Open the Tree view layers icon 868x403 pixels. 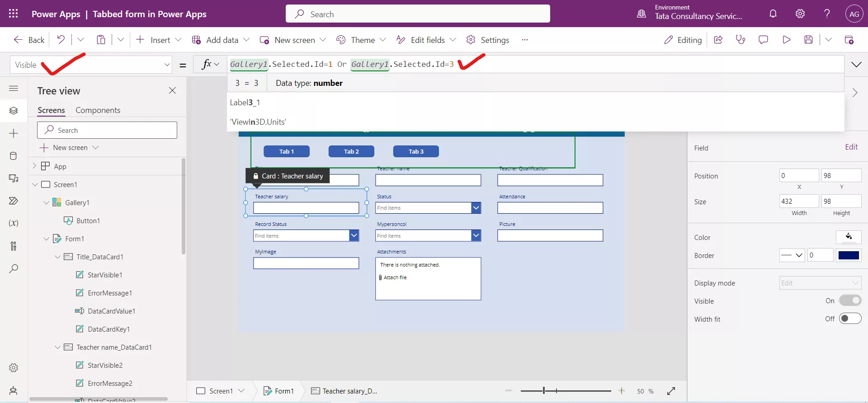(14, 111)
